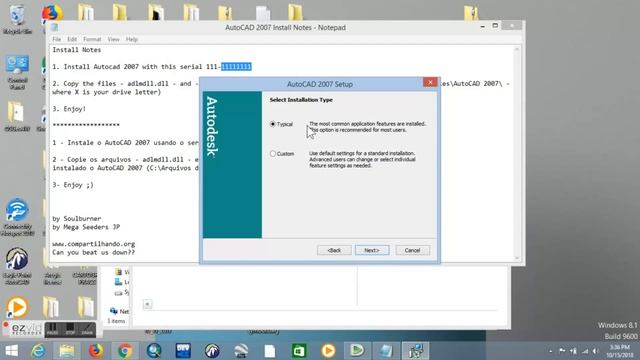Switch to the Notepad taskbar icon
Image resolution: width=640 pixels, height=360 pixels.
pyautogui.click(x=386, y=351)
